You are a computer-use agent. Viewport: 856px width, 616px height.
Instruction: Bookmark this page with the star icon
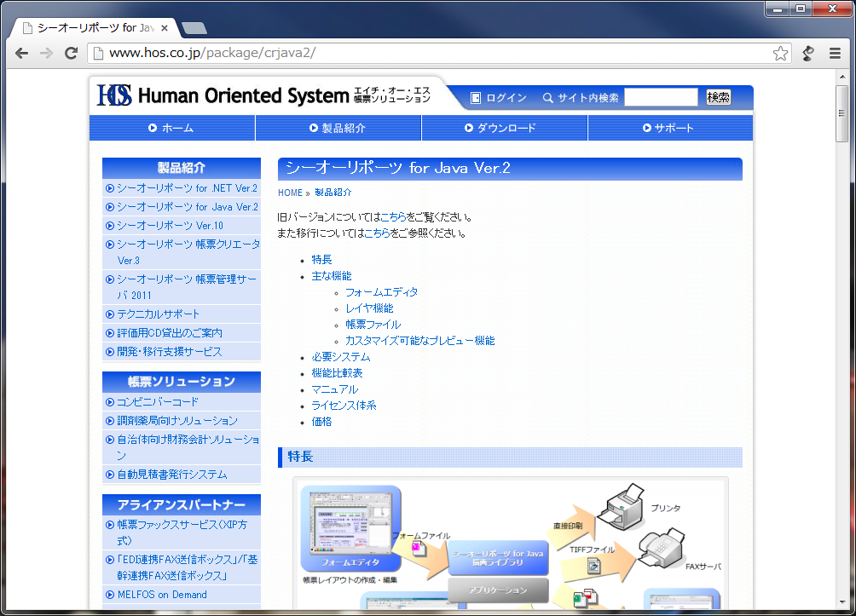(780, 53)
